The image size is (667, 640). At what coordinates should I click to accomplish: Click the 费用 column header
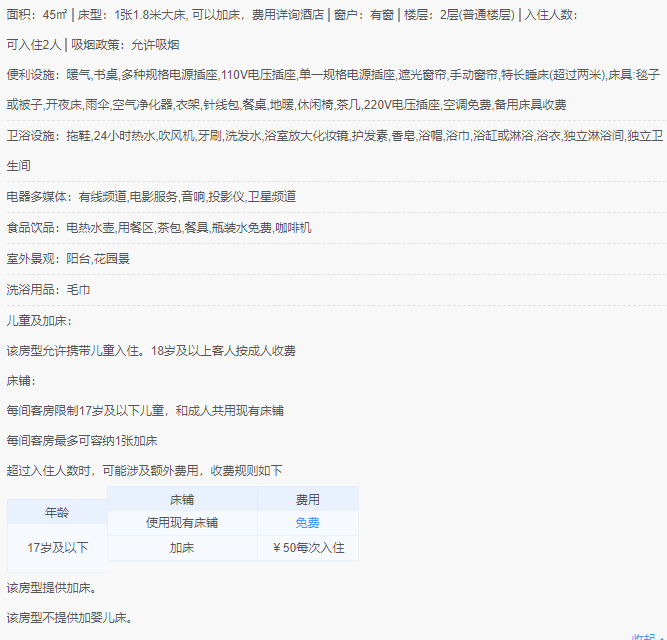point(308,499)
